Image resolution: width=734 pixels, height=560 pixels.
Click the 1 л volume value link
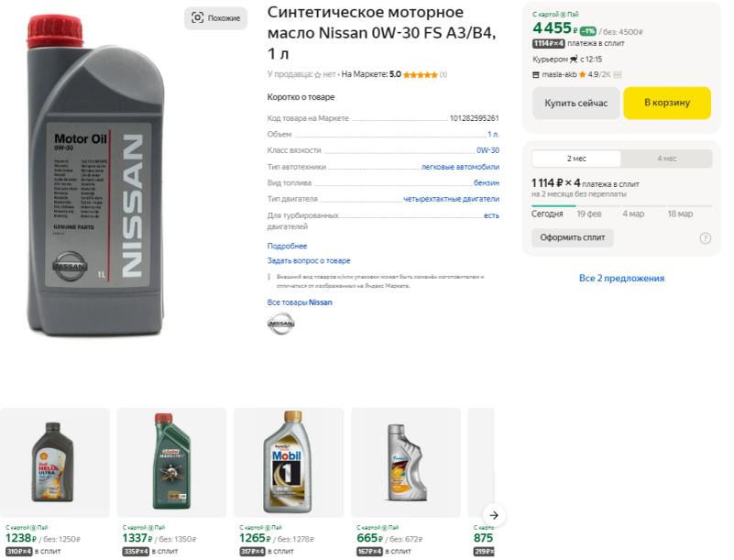click(x=493, y=134)
